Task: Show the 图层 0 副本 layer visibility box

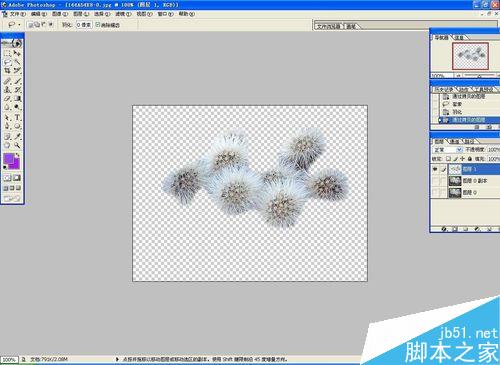Action: tap(435, 181)
